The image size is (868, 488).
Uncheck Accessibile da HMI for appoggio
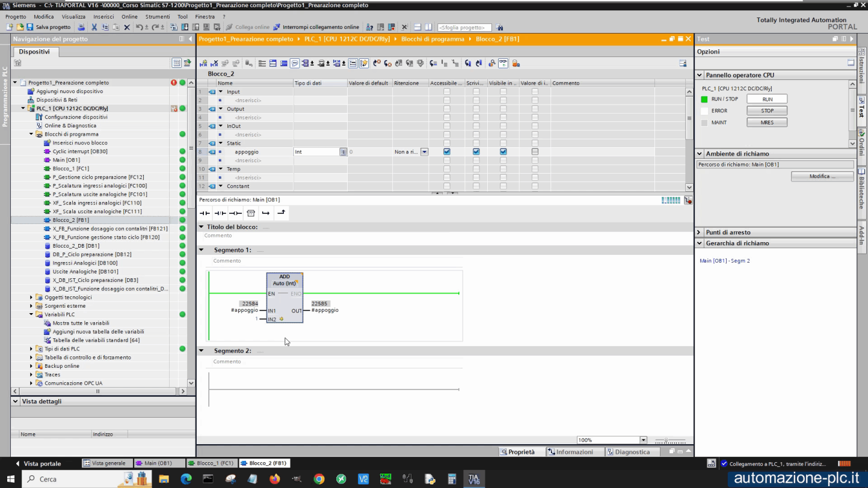[x=446, y=151]
